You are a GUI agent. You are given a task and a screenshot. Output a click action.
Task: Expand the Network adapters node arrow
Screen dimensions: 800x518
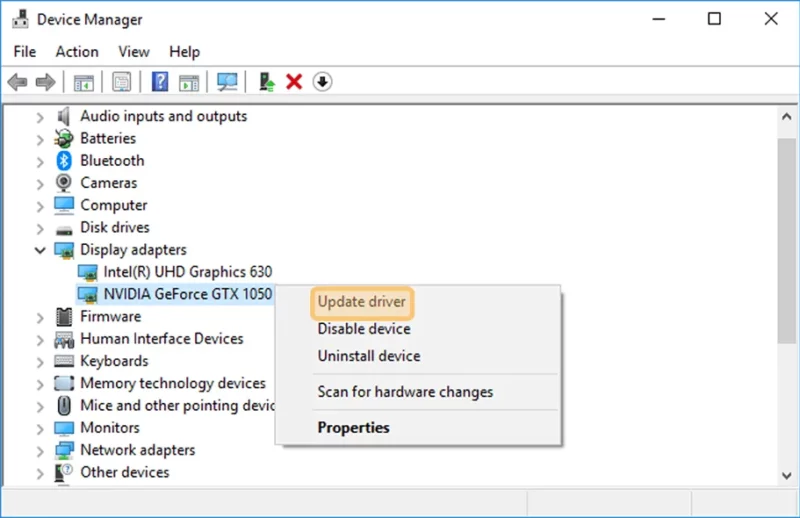coord(40,451)
